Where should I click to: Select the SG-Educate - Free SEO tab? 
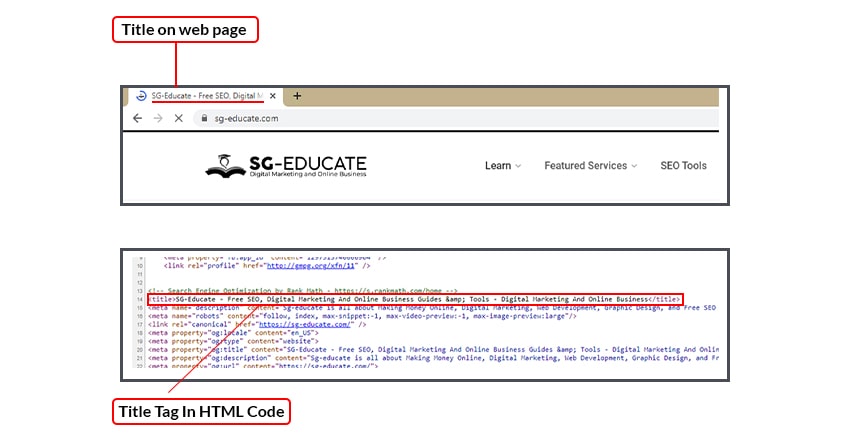(x=207, y=96)
